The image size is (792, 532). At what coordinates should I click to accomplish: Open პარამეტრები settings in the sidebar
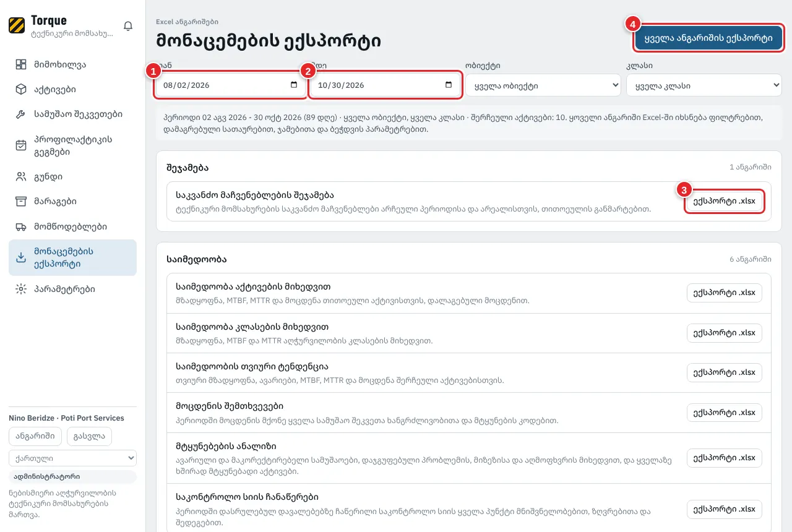pos(72,289)
